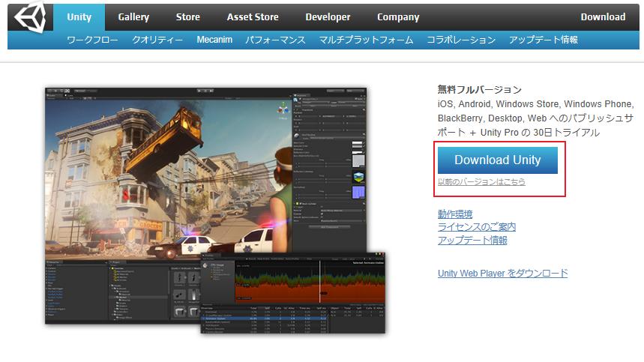Viewport: 644px width, 362px height.
Task: Open the Unity tab
Action: coord(79,17)
